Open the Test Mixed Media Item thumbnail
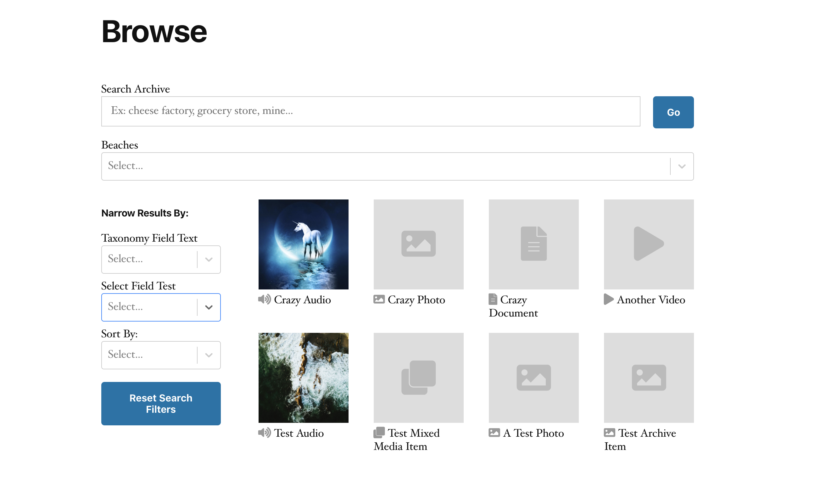Screen dimensions: 816x504 tap(418, 378)
